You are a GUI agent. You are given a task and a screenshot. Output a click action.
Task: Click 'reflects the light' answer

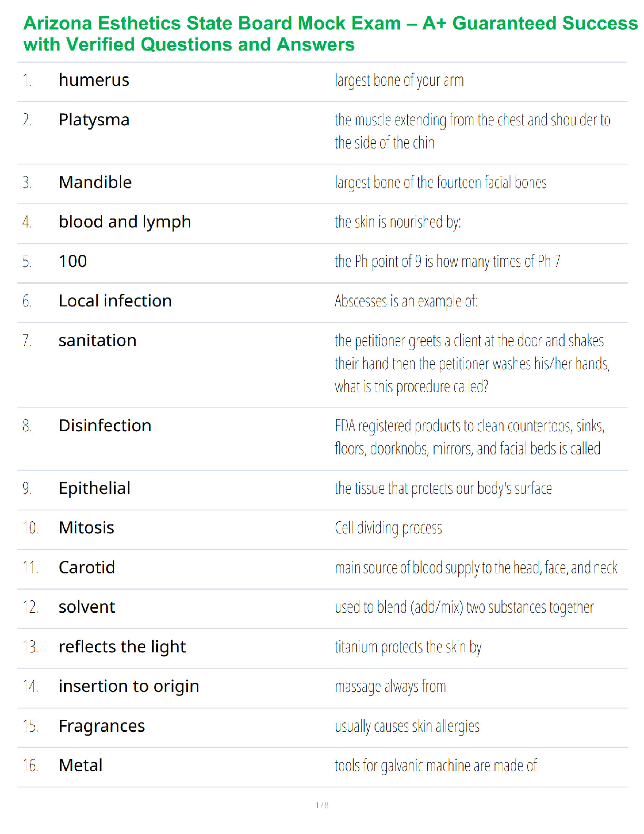click(122, 647)
